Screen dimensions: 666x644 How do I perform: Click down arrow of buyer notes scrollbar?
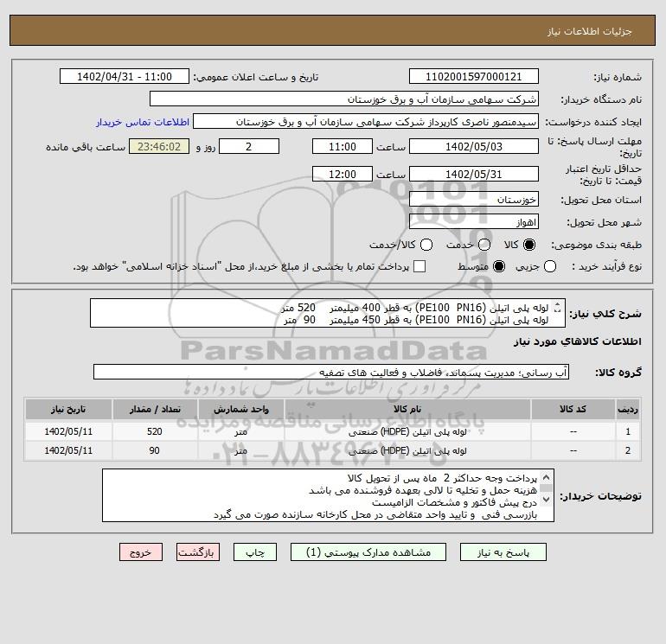click(547, 500)
